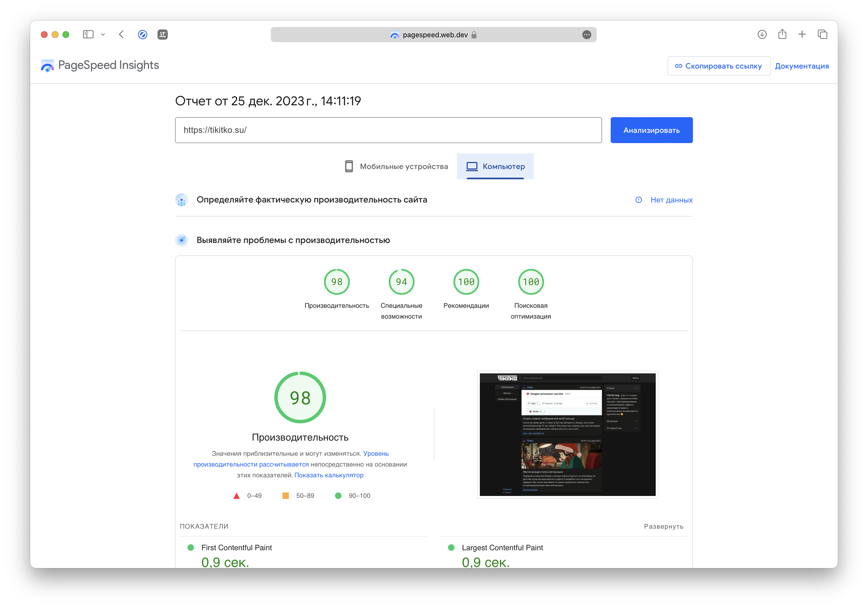This screenshot has width=868, height=608.
Task: Show tab overview icon
Action: coord(822,35)
